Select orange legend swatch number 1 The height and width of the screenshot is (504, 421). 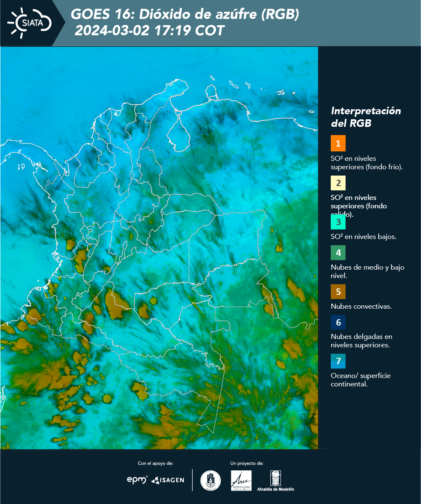pos(338,143)
